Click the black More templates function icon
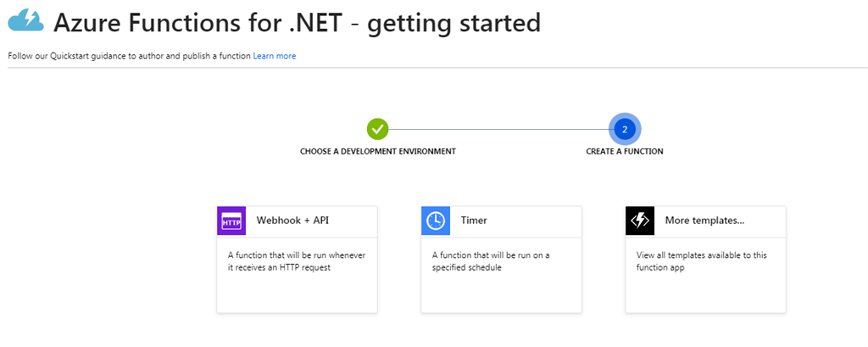 [640, 221]
